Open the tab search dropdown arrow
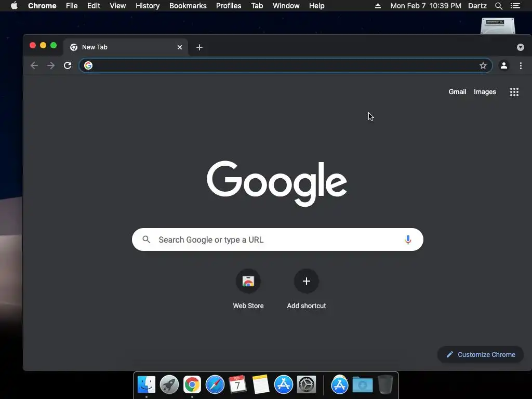This screenshot has height=399, width=532. [x=521, y=47]
